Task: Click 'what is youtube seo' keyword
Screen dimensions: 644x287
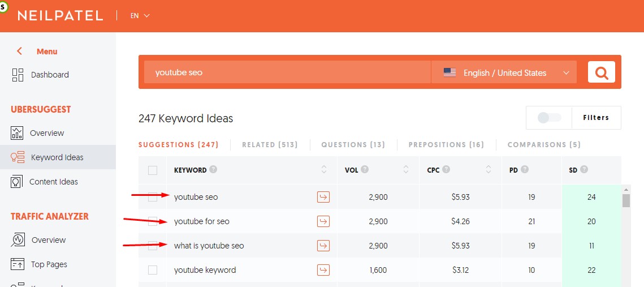Action: (209, 246)
